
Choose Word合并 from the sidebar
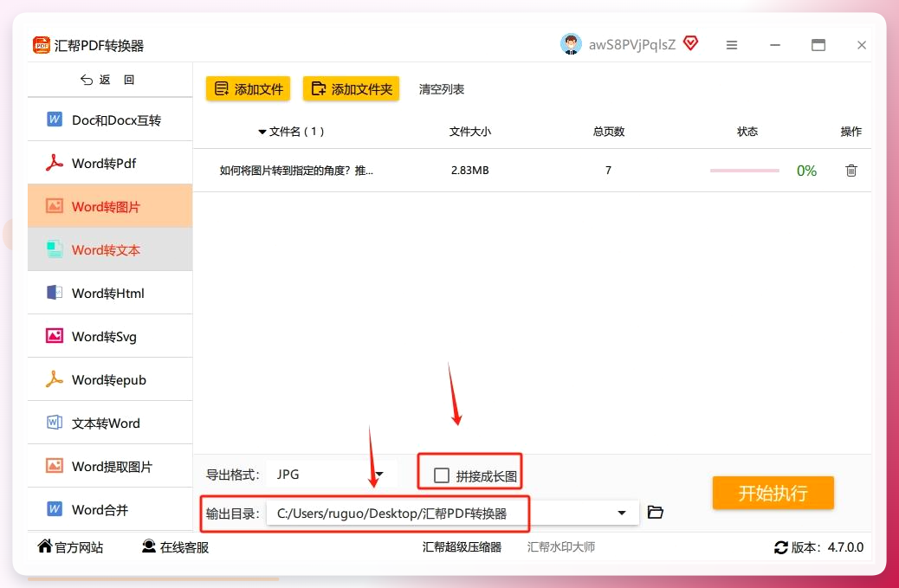pos(110,509)
